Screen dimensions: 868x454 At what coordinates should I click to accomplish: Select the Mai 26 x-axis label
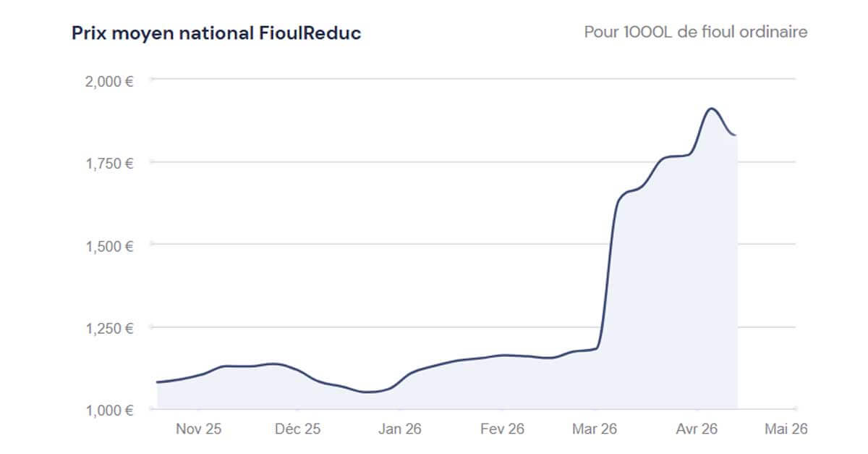[x=786, y=429]
